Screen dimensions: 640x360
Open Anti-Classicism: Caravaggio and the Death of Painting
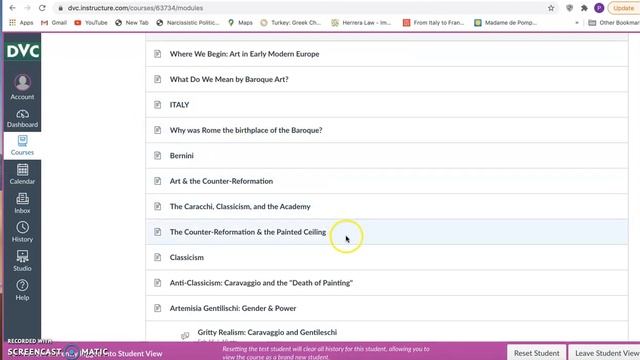(x=261, y=283)
